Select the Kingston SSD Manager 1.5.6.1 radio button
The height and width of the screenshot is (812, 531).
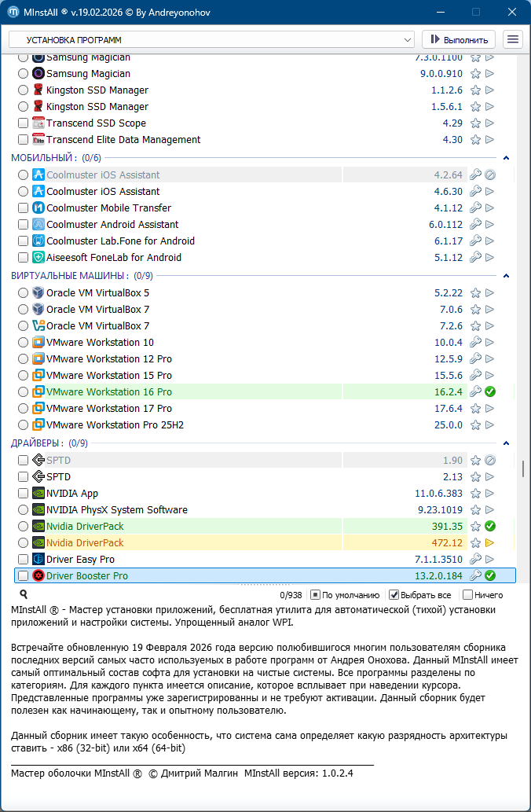[x=23, y=107]
